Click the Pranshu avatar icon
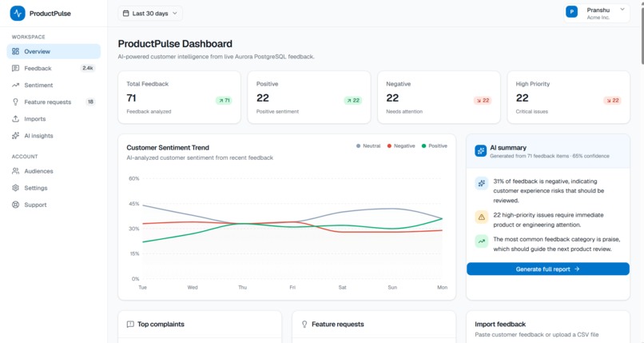Viewport: 644px width, 343px height. pyautogui.click(x=572, y=12)
